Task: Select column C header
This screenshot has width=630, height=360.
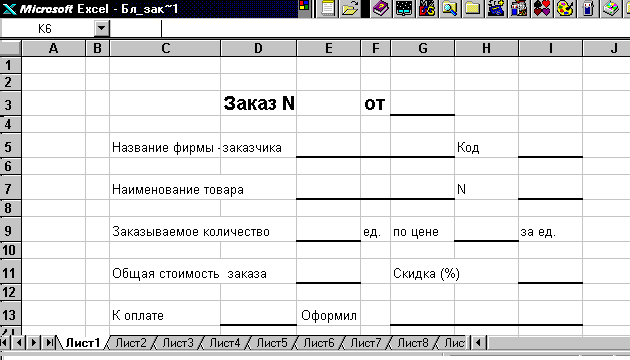Action: 165,48
